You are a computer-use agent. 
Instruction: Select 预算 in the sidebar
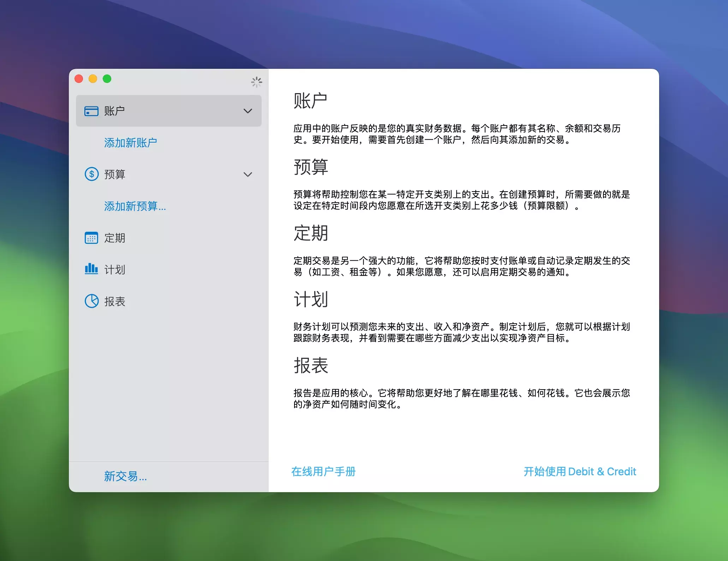114,174
